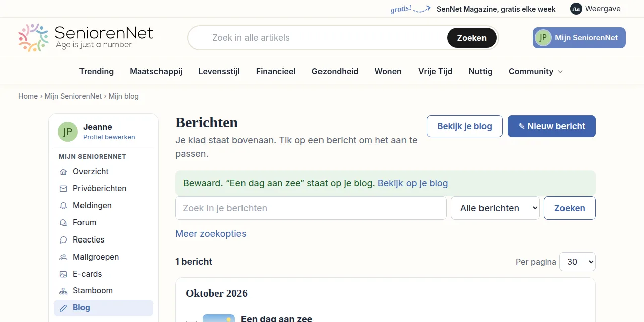
Task: Click the Mijn SeniorenNet breadcrumb
Action: (x=73, y=96)
